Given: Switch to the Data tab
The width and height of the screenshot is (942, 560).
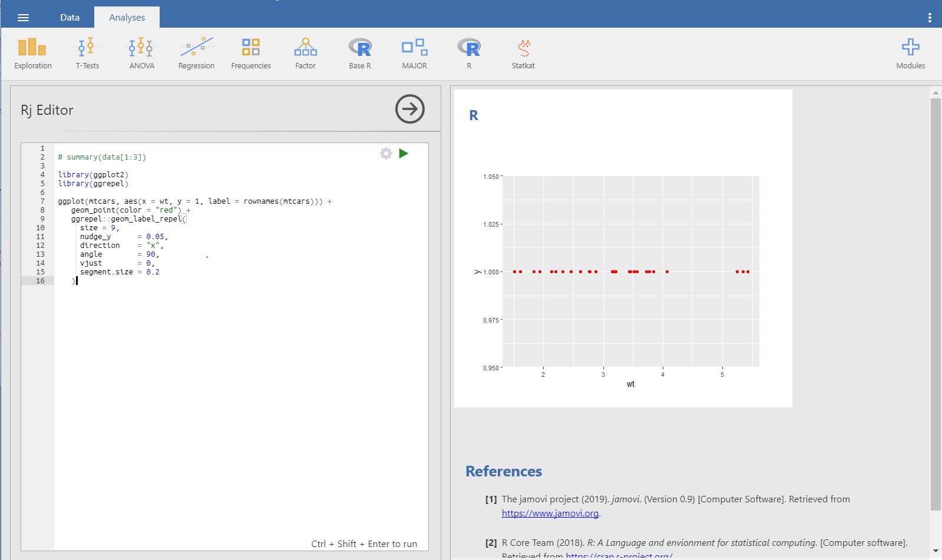Looking at the screenshot, I should pos(70,18).
